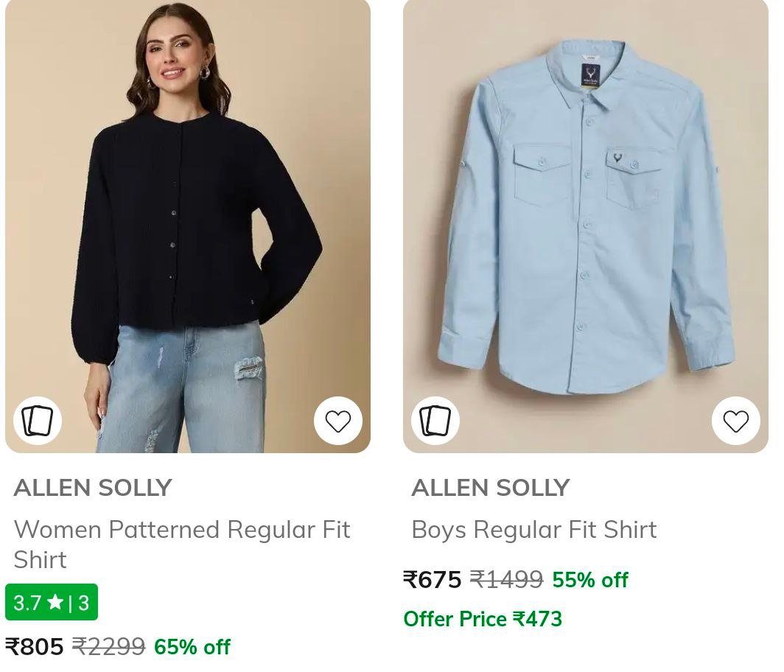
Task: Tap the 65% off discount label
Action: click(x=192, y=647)
